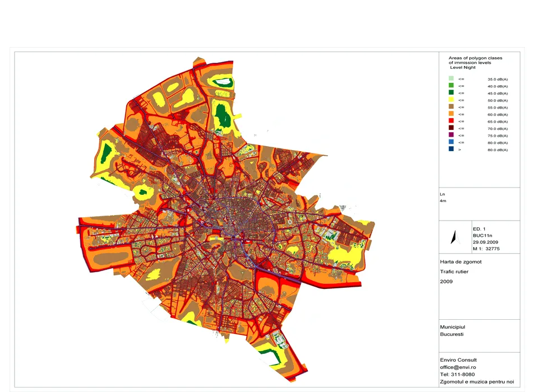Click the 35.0 dB(A) light green swatch
This screenshot has height=392, width=555.
point(451,79)
